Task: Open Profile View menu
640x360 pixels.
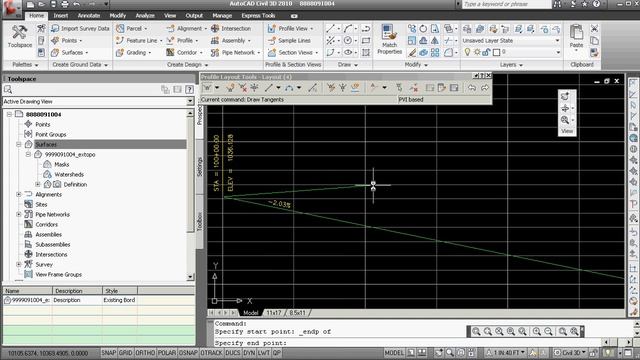Action: click(290, 29)
